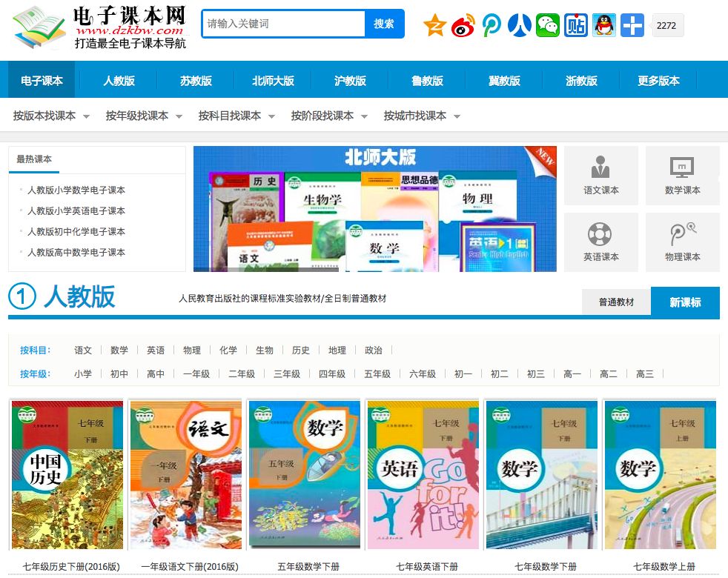This screenshot has height=578, width=728.
Task: Open the 更多版本 menu item
Action: [x=658, y=80]
